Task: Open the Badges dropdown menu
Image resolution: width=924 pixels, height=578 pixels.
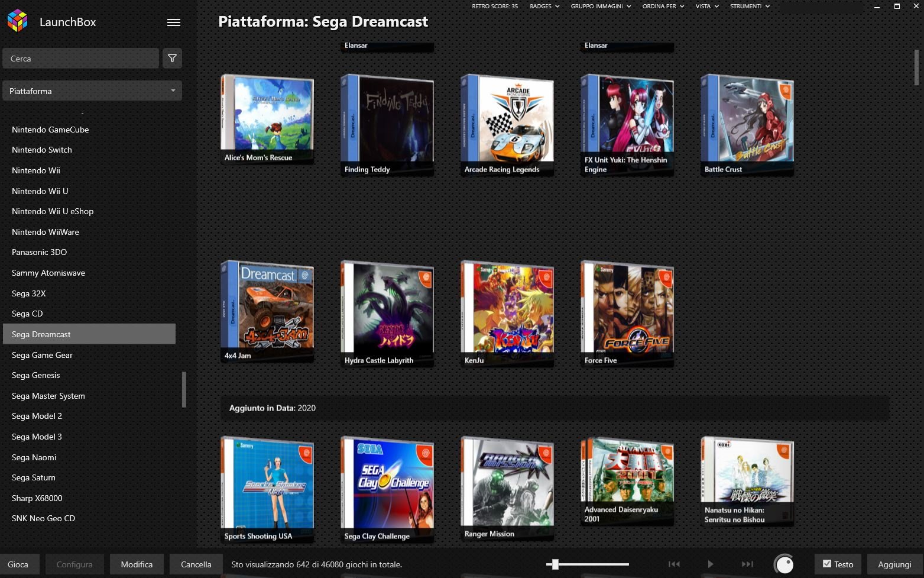Action: 544,6
